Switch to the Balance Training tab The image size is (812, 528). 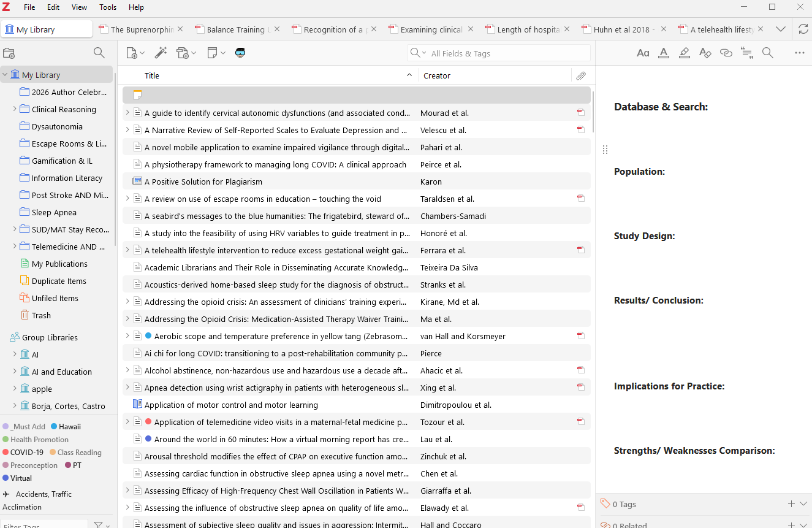tap(237, 29)
